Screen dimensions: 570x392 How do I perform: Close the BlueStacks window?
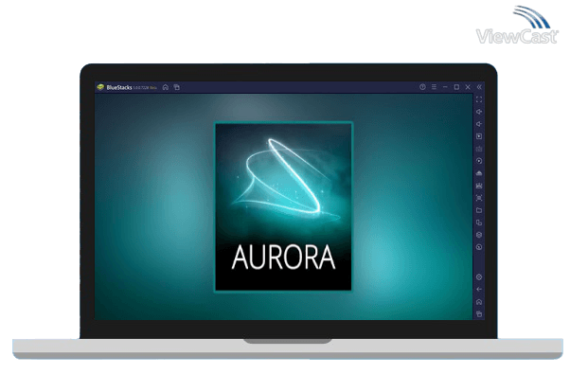click(x=468, y=87)
